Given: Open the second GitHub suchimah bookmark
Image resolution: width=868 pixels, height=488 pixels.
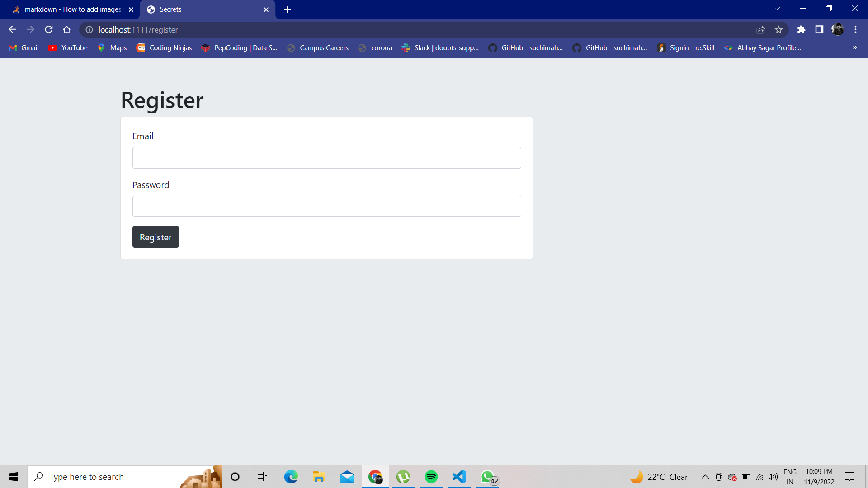Looking at the screenshot, I should pyautogui.click(x=610, y=48).
